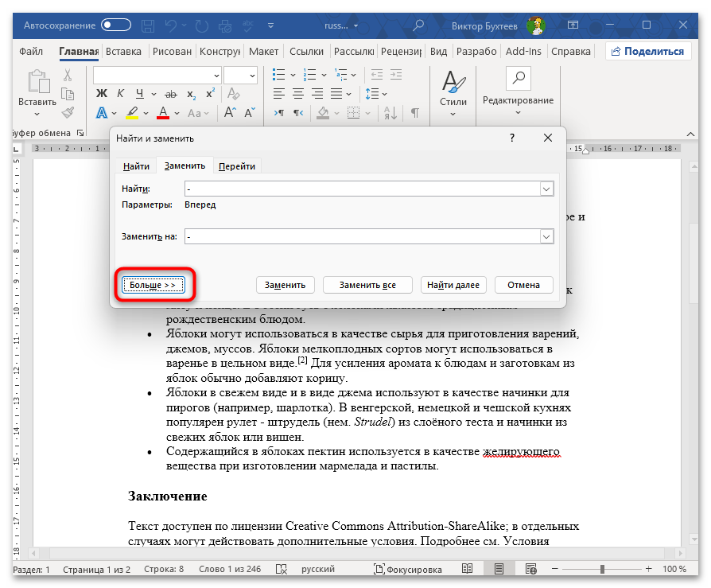Click the Редактирование search icon
Image resolution: width=711 pixels, height=588 pixels.
click(x=518, y=80)
